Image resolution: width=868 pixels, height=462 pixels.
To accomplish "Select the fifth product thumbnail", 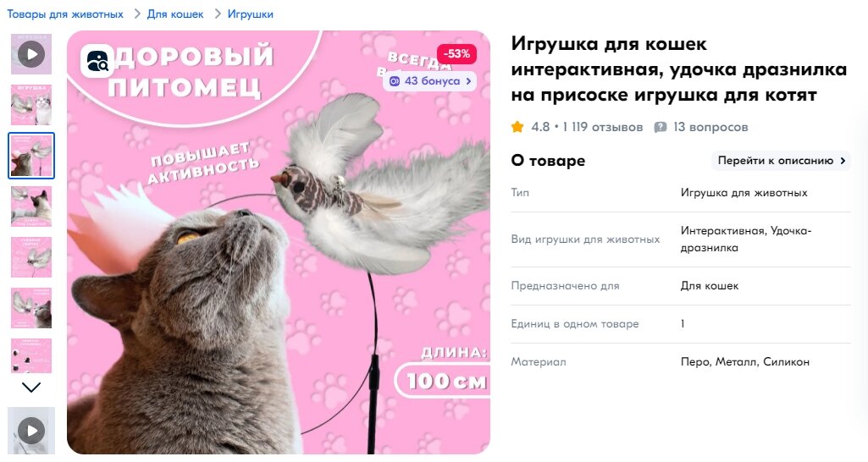I will tap(31, 257).
